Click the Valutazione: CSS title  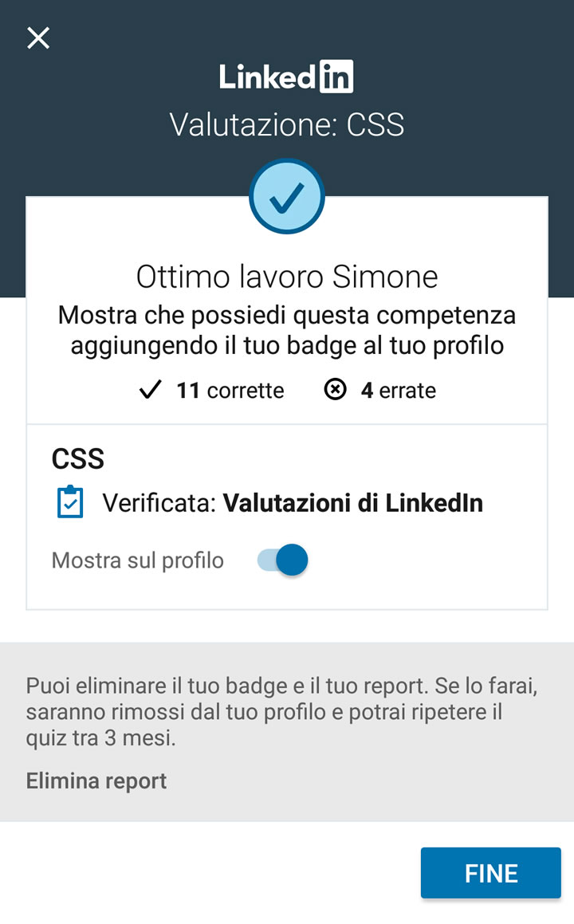pos(286,125)
